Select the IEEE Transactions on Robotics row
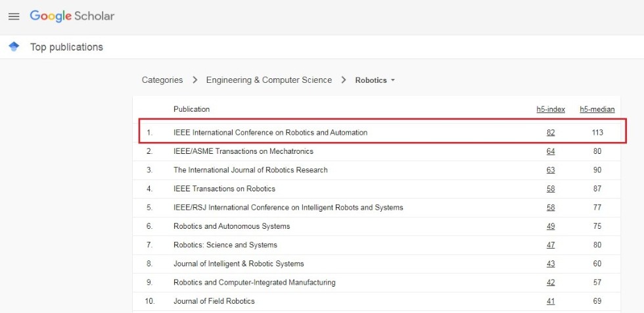Viewport: 644px width, 313px height. click(x=224, y=189)
